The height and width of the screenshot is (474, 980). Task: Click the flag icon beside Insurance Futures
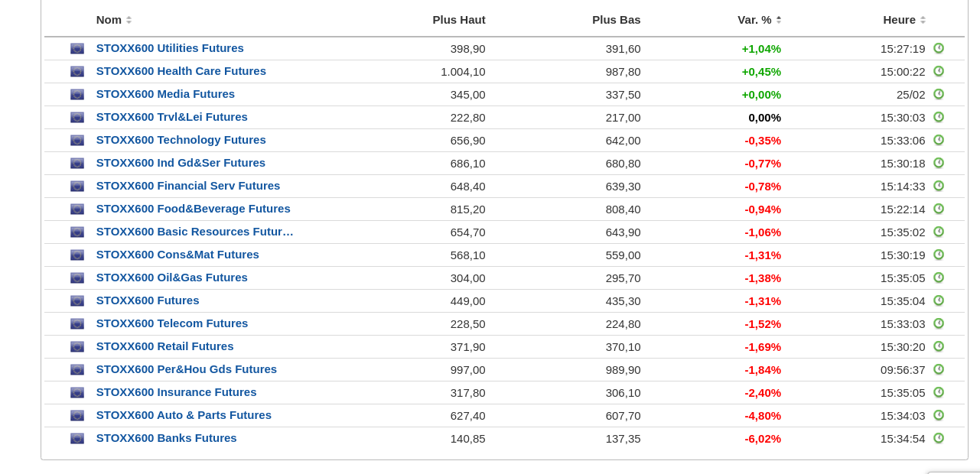[x=77, y=392]
